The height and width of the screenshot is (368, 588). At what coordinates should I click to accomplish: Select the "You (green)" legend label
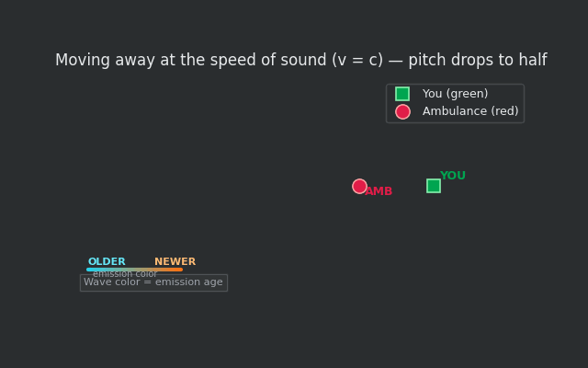[455, 94]
